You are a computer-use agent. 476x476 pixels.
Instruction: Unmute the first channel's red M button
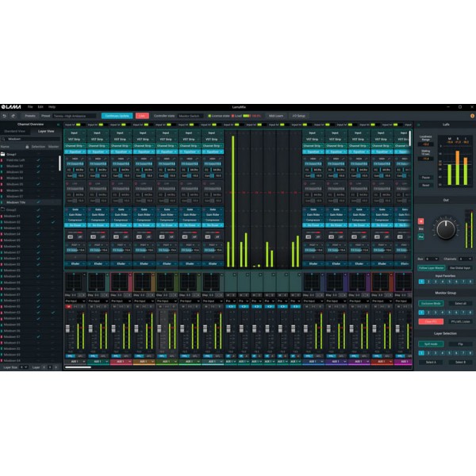(68, 306)
